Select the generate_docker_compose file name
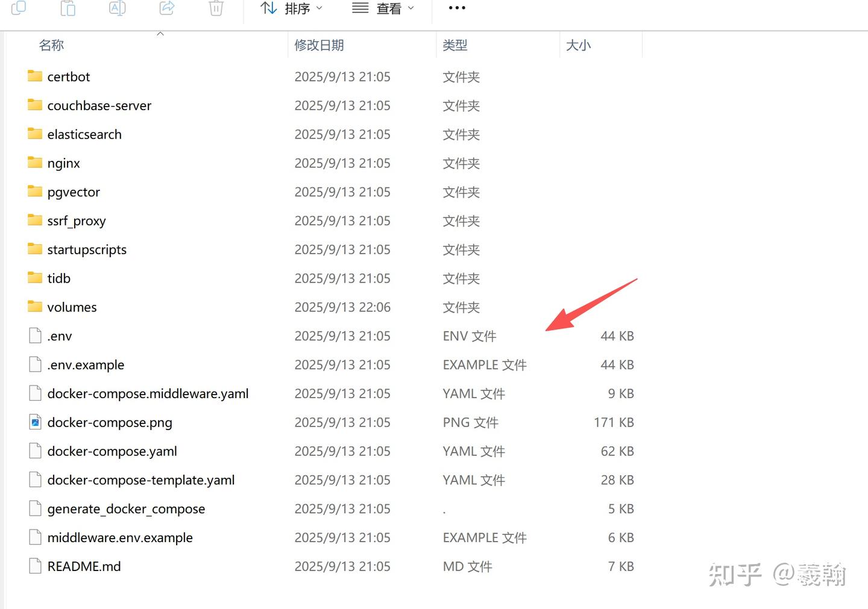Screen dimensions: 868x609 [126, 509]
